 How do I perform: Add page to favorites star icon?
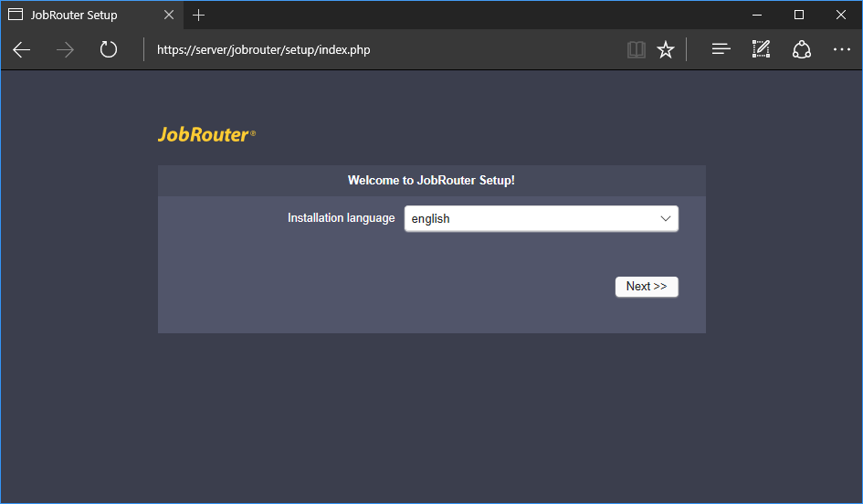pyautogui.click(x=666, y=49)
